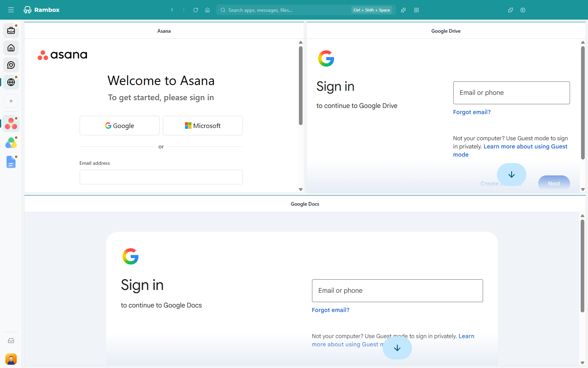Open the briefcase workspace icon in sidebar

coord(11,31)
